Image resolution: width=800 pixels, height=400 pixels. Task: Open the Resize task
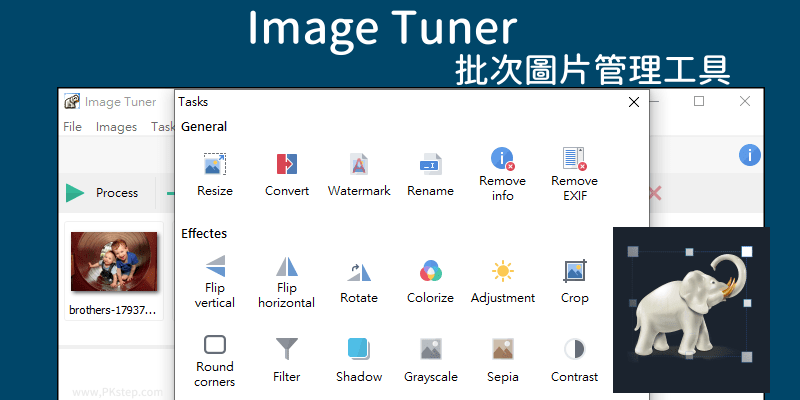click(x=215, y=174)
